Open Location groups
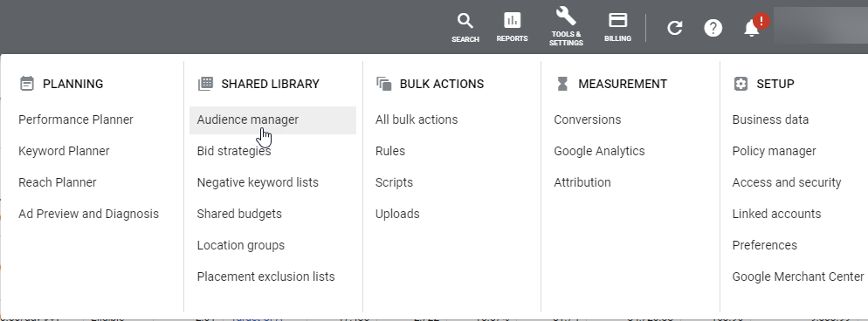The height and width of the screenshot is (321, 868). pos(241,245)
